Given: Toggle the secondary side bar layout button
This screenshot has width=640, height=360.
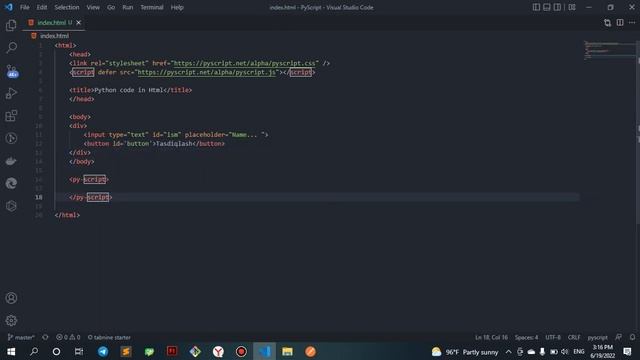Looking at the screenshot, I should (557, 7).
